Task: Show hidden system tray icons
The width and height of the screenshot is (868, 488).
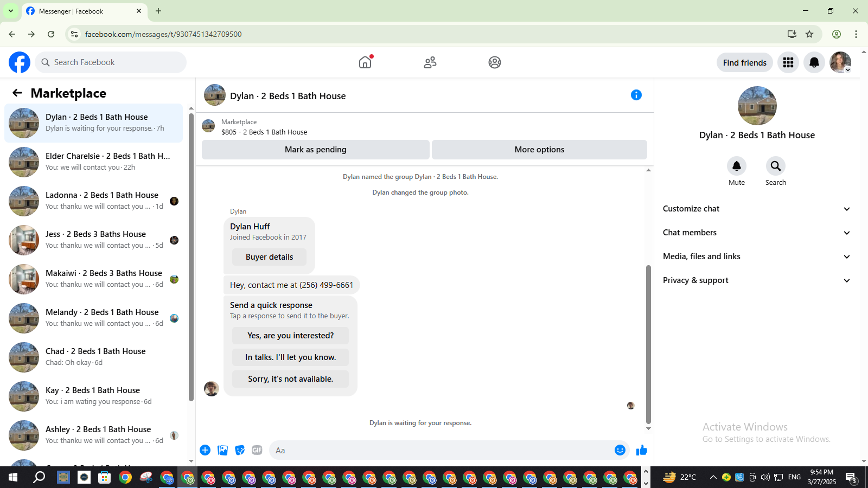Action: (713, 477)
